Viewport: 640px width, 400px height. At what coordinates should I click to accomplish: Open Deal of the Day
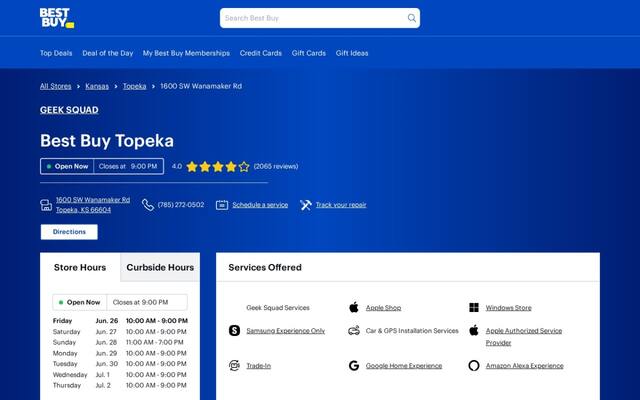tap(108, 53)
